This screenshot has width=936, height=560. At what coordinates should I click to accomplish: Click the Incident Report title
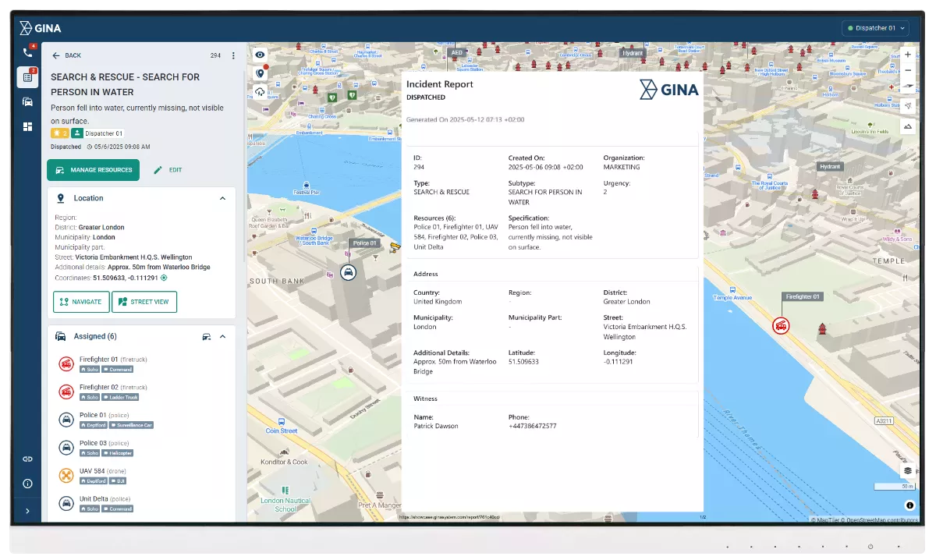440,84
